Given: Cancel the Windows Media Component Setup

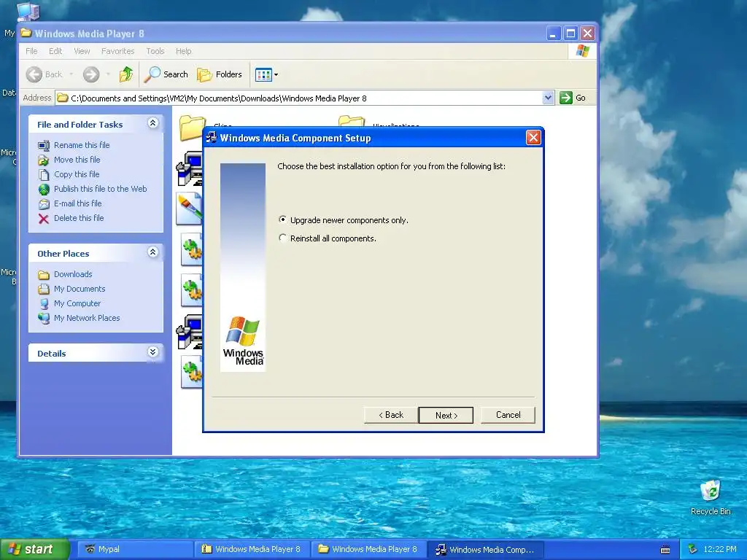Looking at the screenshot, I should coord(508,415).
